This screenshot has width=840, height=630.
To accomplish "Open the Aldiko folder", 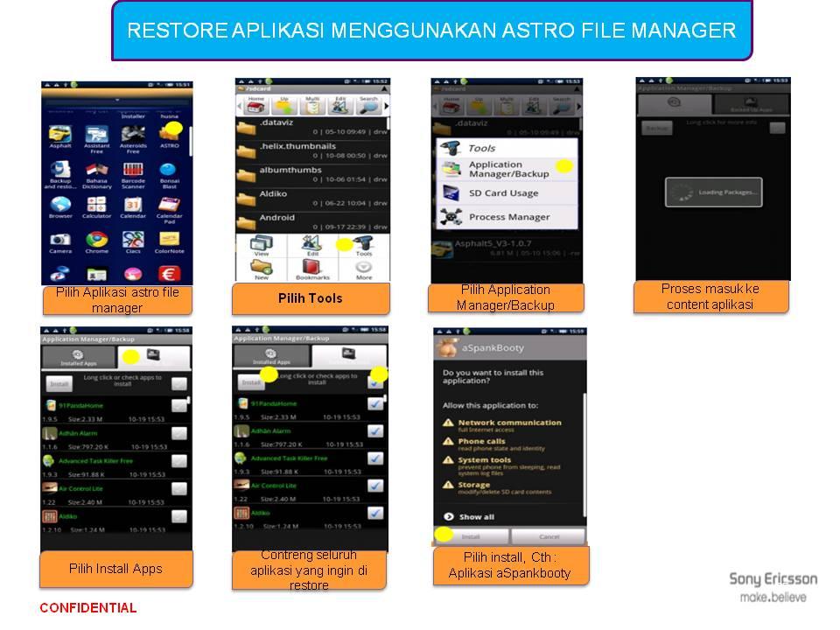I will pyautogui.click(x=313, y=198).
